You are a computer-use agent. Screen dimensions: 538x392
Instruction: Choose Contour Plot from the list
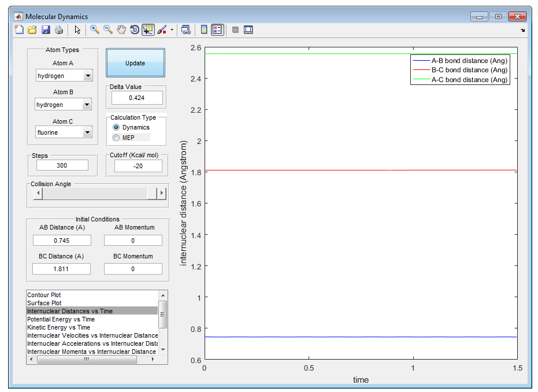pos(44,295)
